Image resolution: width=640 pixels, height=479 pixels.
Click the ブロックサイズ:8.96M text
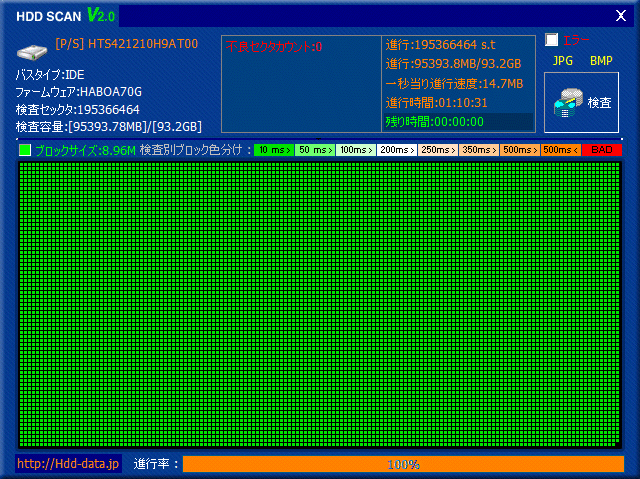click(x=85, y=151)
